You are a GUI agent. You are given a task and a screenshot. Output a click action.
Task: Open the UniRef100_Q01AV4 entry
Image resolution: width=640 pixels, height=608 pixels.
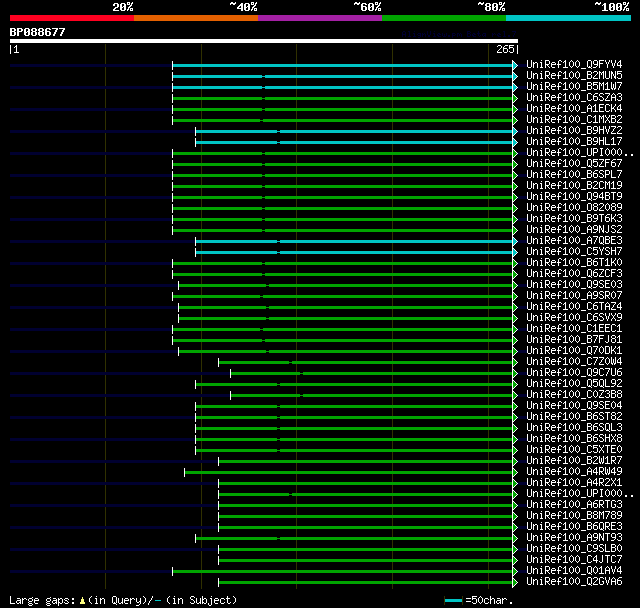coord(574,570)
